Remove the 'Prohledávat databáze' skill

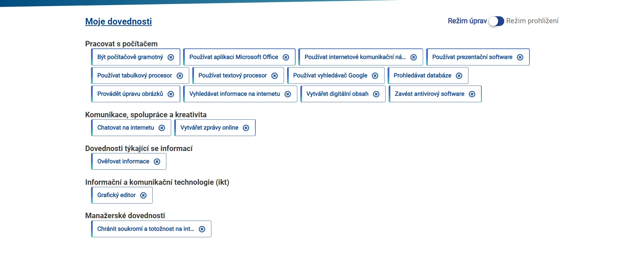[459, 76]
